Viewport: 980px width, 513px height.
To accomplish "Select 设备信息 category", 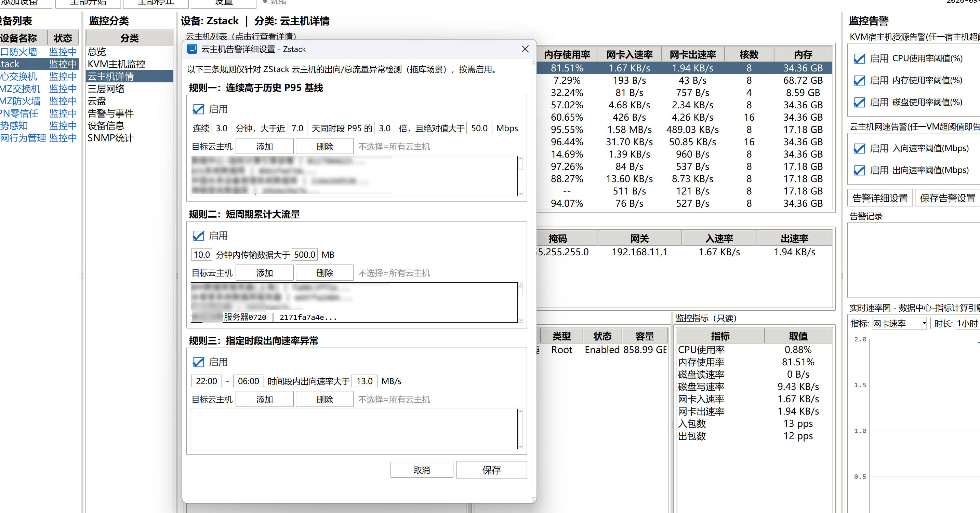I will pos(129,125).
